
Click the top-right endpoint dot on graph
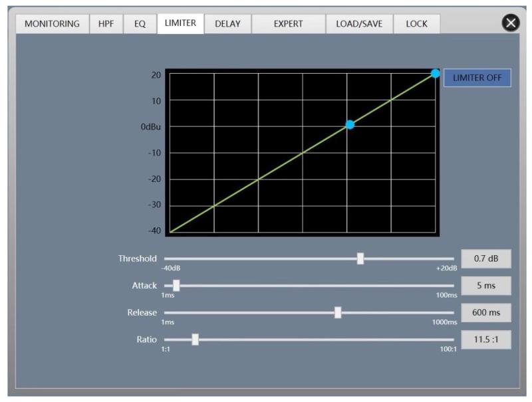[435, 73]
